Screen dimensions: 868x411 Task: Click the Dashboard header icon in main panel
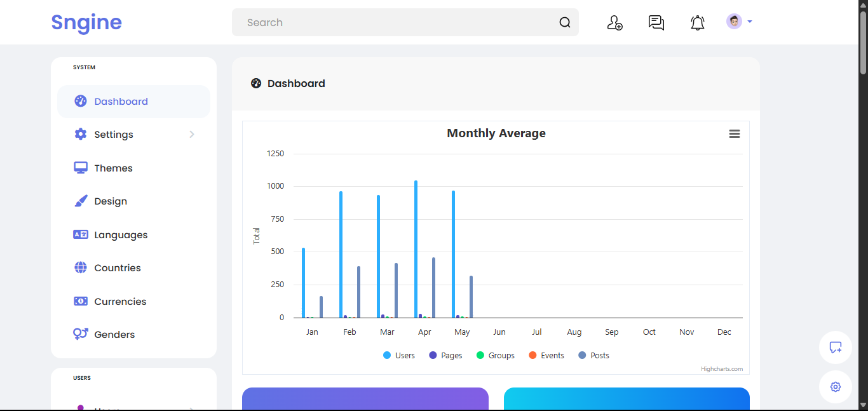point(256,83)
